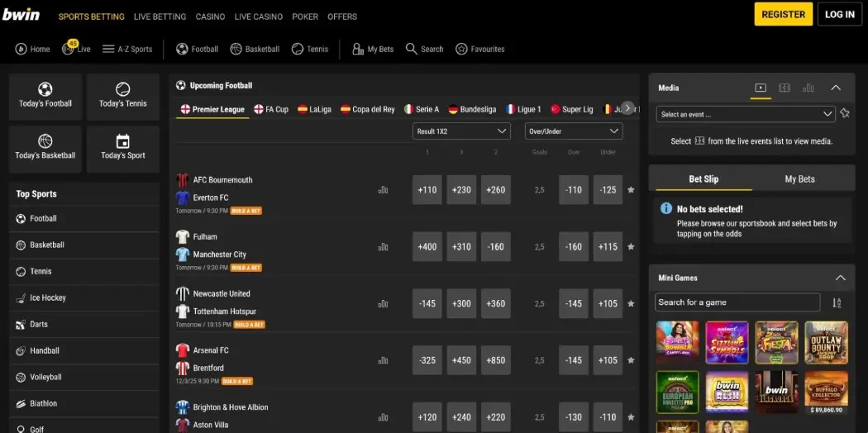Screen dimensions: 868x433
Task: Select draw odds +310 for Fulham match
Action: coord(461,246)
